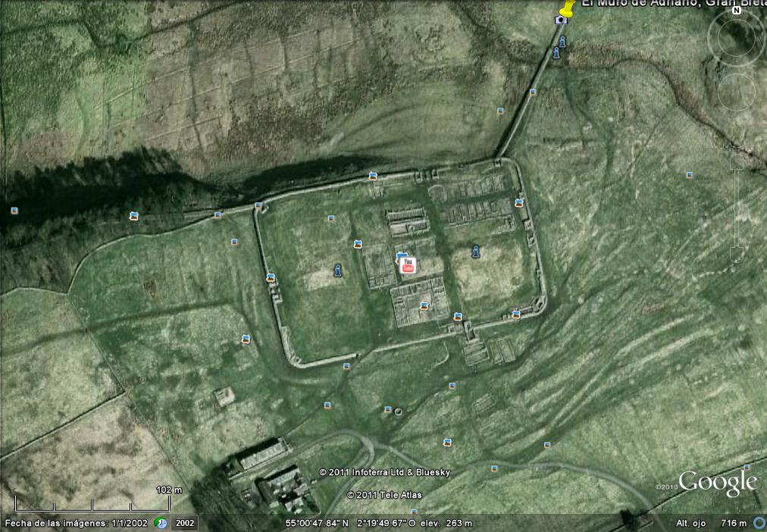Click the yellow pushpin placemark
Screen dimensions: 767x532
(565, 9)
